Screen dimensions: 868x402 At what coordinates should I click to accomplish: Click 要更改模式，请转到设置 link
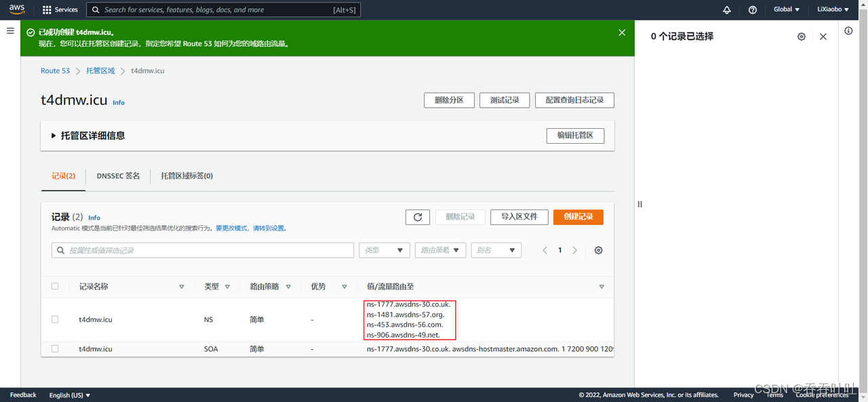251,228
